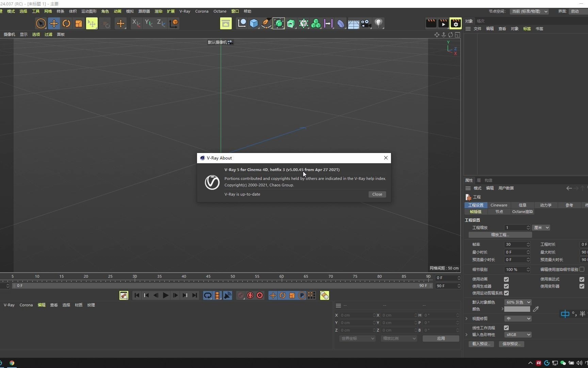The image size is (588, 368).
Task: Expand the 输入色彩特性 row arrow
Action: coord(467,335)
